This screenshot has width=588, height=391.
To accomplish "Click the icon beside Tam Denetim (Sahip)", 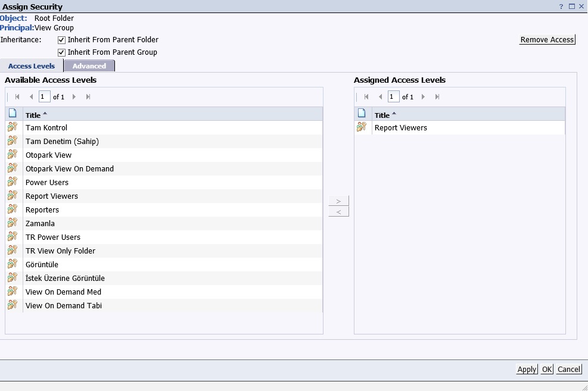I will [13, 141].
